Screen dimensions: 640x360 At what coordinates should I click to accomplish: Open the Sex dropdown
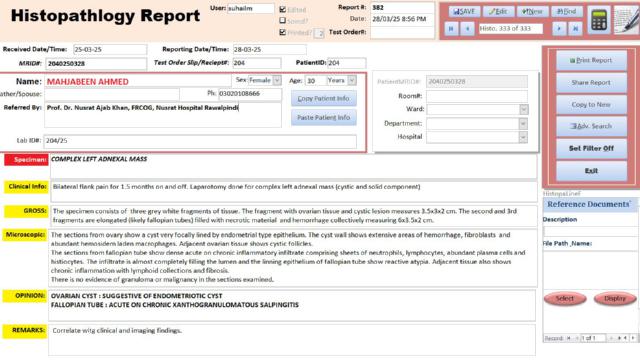coord(277,80)
